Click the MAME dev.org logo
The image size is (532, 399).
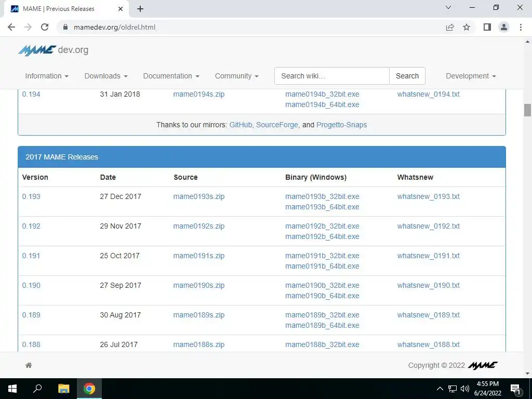coord(54,50)
